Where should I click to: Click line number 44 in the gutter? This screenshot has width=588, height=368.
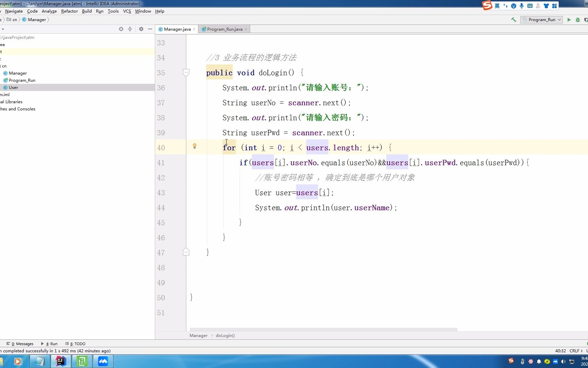[161, 208]
